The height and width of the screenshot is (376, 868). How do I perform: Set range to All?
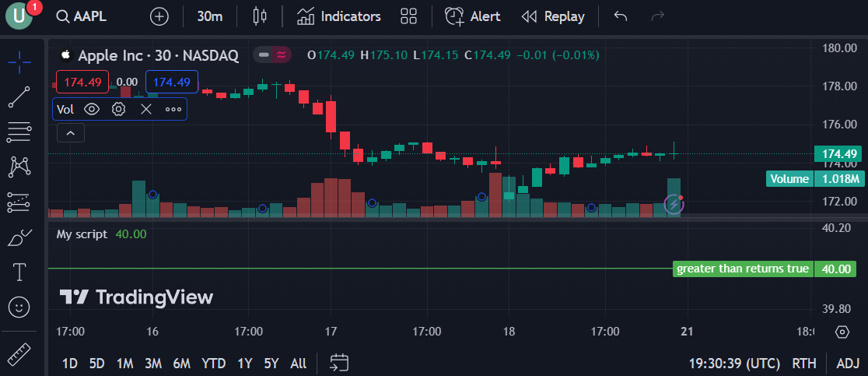[299, 364]
